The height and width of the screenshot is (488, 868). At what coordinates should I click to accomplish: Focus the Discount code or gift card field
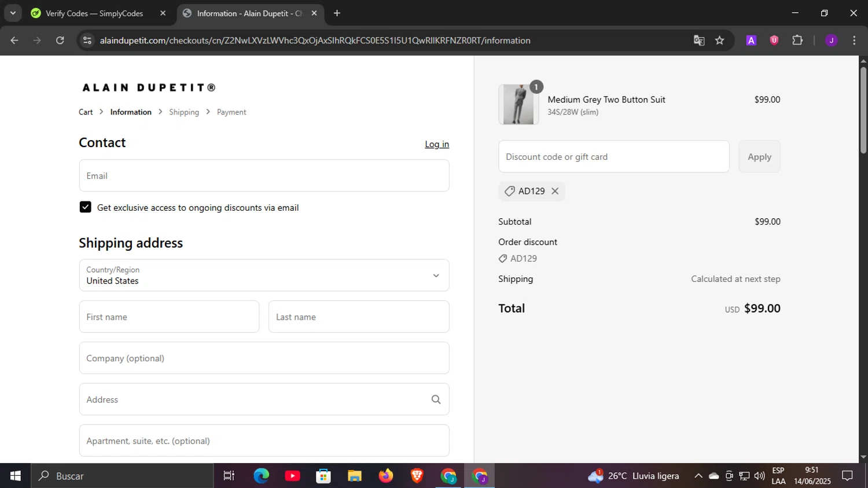614,156
